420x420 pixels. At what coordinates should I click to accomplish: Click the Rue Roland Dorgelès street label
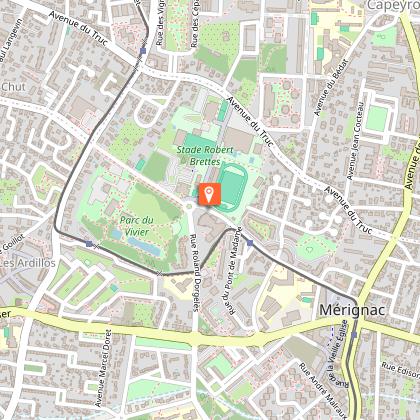click(194, 273)
